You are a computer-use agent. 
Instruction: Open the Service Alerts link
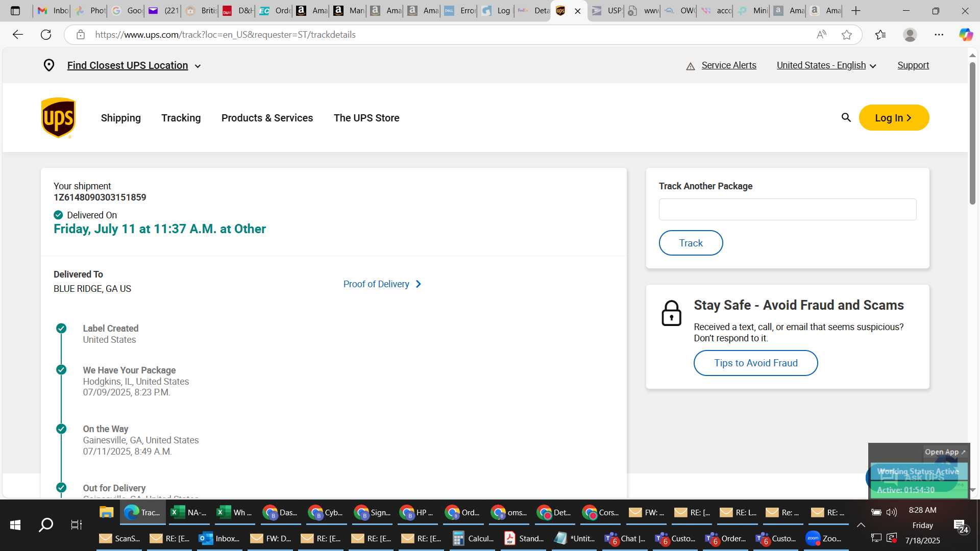click(x=729, y=65)
